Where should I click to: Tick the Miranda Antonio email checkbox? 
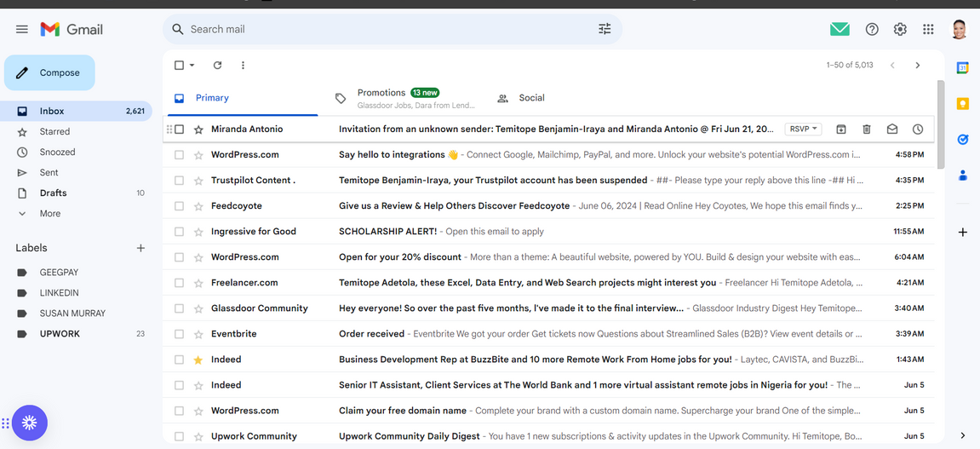click(180, 129)
